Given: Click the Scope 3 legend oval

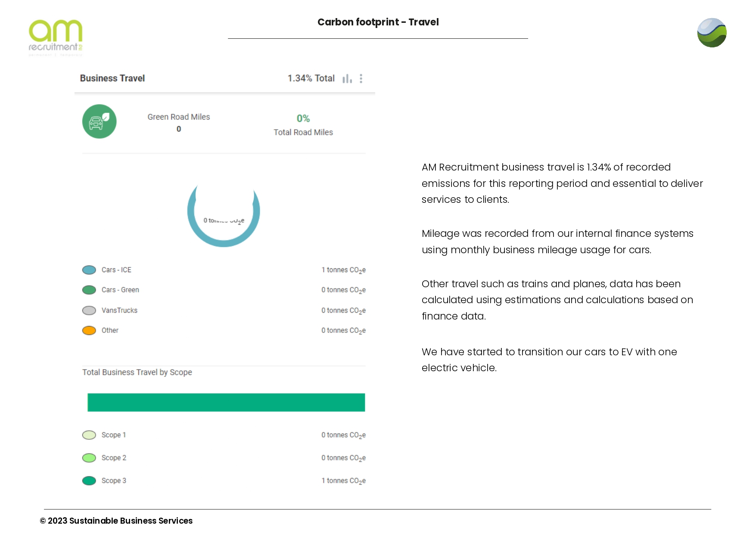Looking at the screenshot, I should [x=89, y=481].
